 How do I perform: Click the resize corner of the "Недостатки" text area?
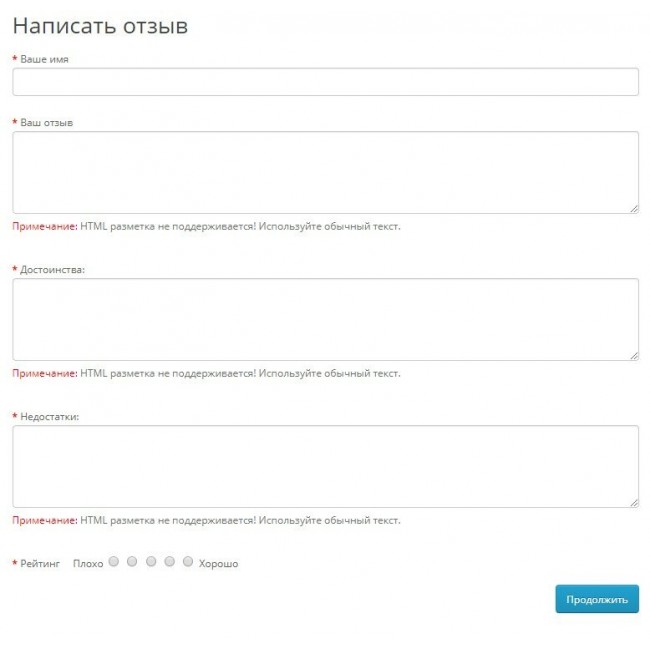tap(634, 502)
